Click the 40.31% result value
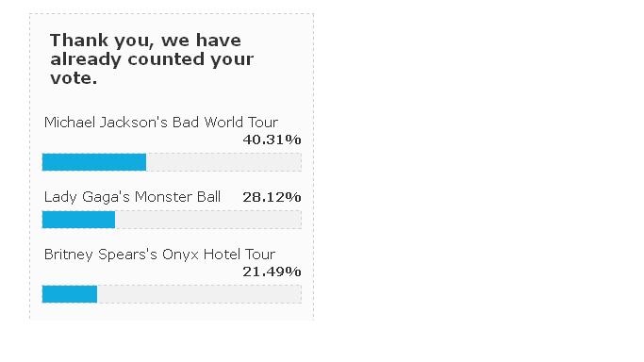The image size is (644, 362). coord(272,140)
